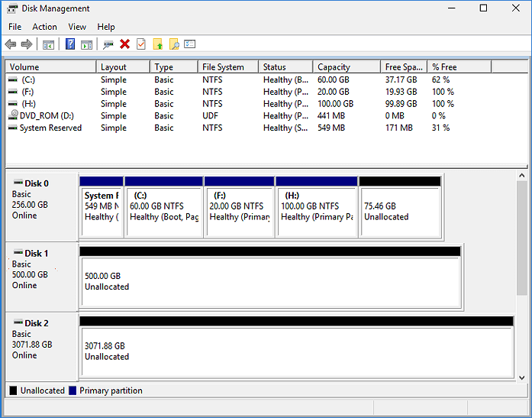Click the red X delete icon
Screen dimensions: 532x418
(124, 44)
